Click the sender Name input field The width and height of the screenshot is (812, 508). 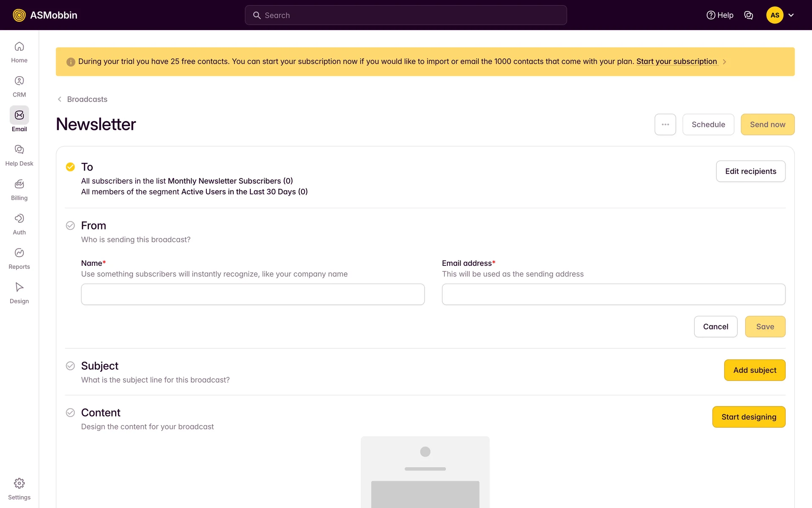[252, 294]
